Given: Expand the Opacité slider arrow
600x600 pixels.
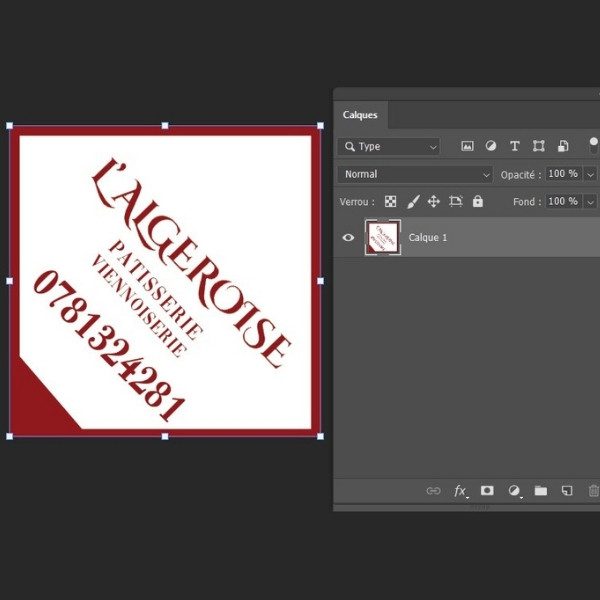Looking at the screenshot, I should coord(590,174).
